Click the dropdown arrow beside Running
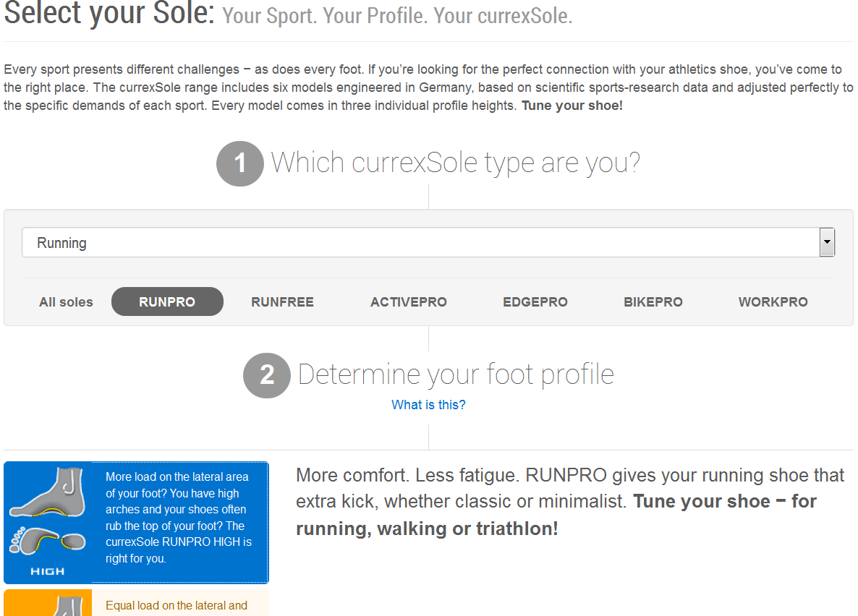Image resolution: width=858 pixels, height=616 pixels. click(827, 242)
